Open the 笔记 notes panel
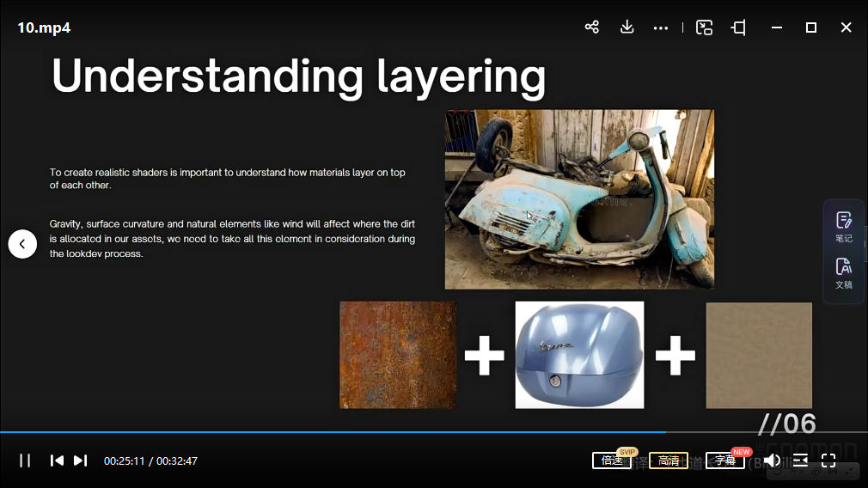Image resolution: width=868 pixels, height=488 pixels. tap(844, 227)
